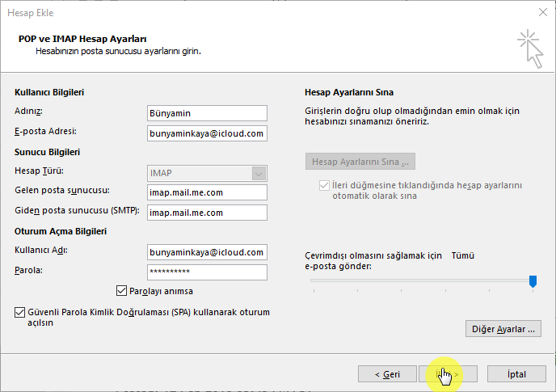Screen dimensions: 556x392
Task: Expand the Hesap Türü IMAP dropdown arrow
Action: 259,174
